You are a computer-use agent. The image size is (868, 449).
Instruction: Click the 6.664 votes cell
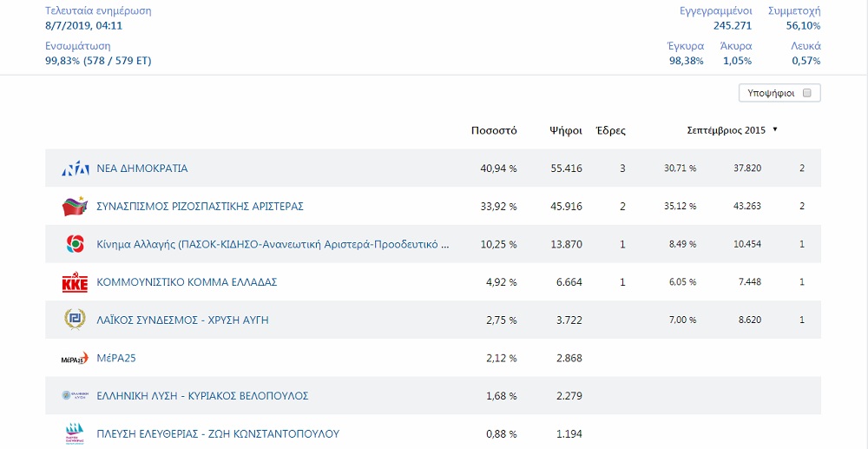[x=569, y=282]
